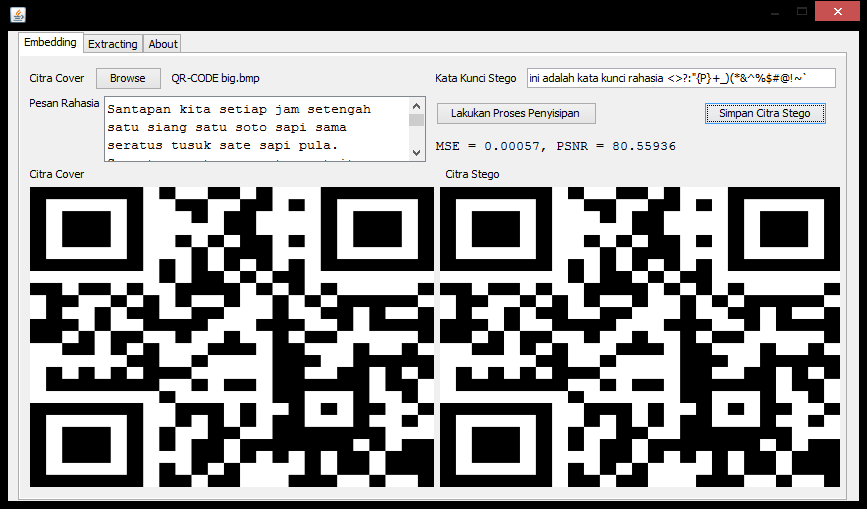867x509 pixels.
Task: Click the secret message scrollbar thumb
Action: coord(417,120)
